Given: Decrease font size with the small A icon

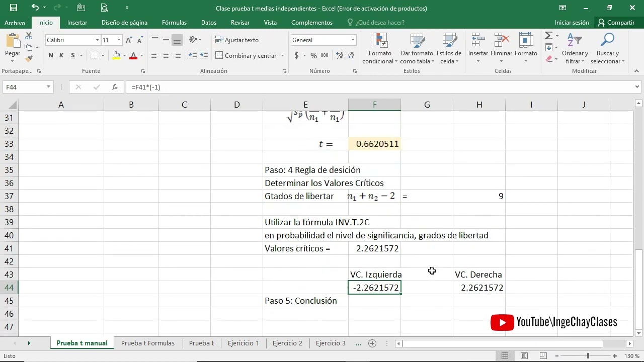Looking at the screenshot, I should pos(139,40).
